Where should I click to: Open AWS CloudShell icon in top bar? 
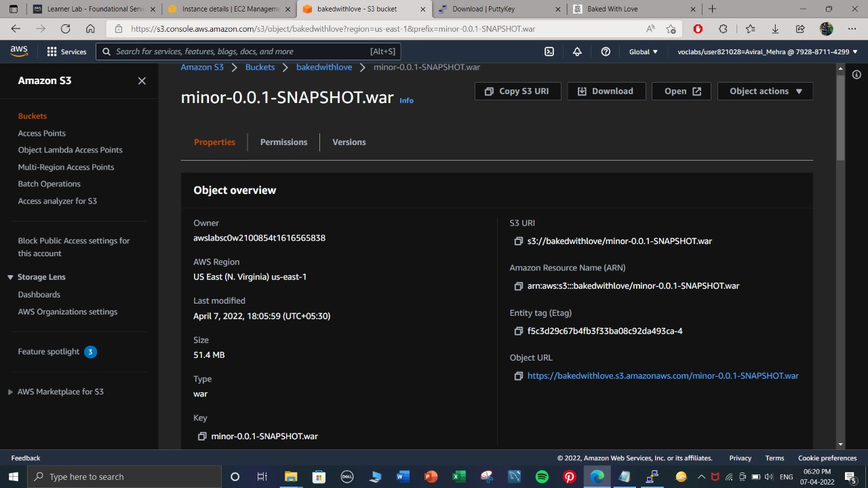coord(549,52)
